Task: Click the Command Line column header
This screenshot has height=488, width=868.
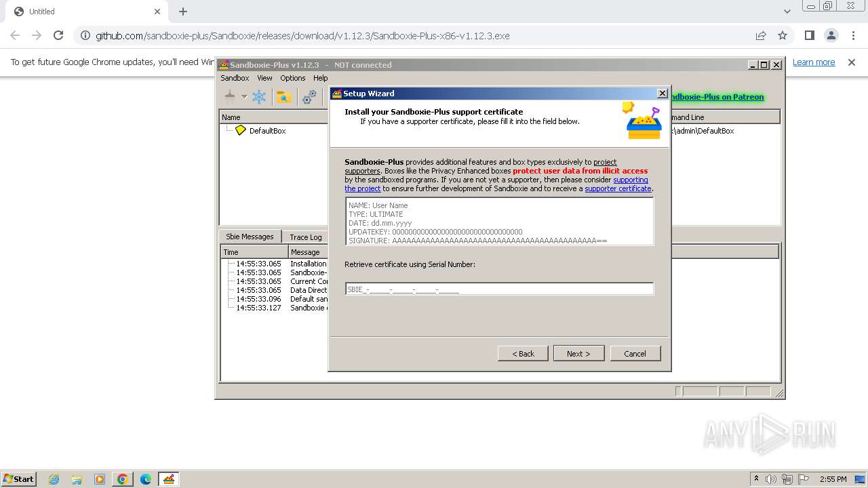Action: tap(725, 117)
